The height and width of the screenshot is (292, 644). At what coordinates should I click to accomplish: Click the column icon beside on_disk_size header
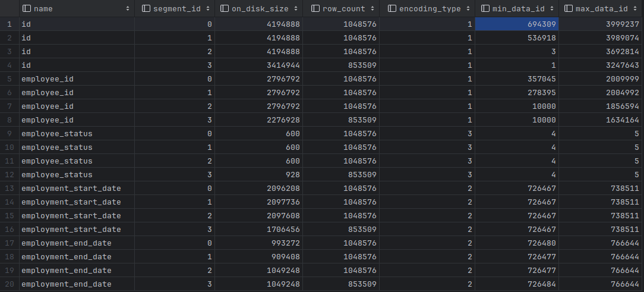224,8
